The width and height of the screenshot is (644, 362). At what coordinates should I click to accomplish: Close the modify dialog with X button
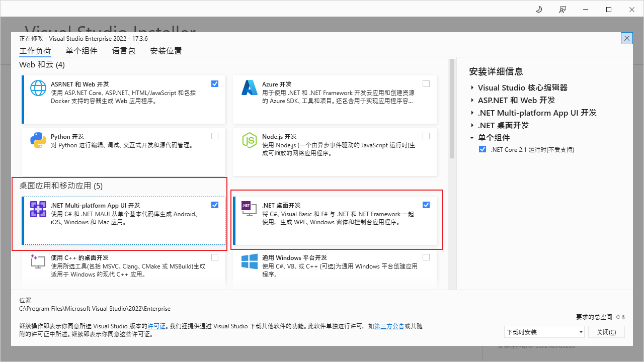coord(627,38)
